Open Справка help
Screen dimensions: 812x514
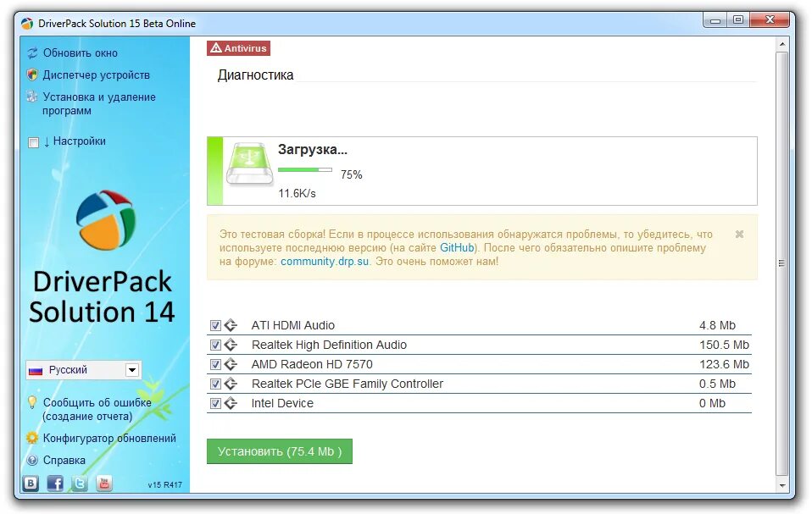pos(64,460)
